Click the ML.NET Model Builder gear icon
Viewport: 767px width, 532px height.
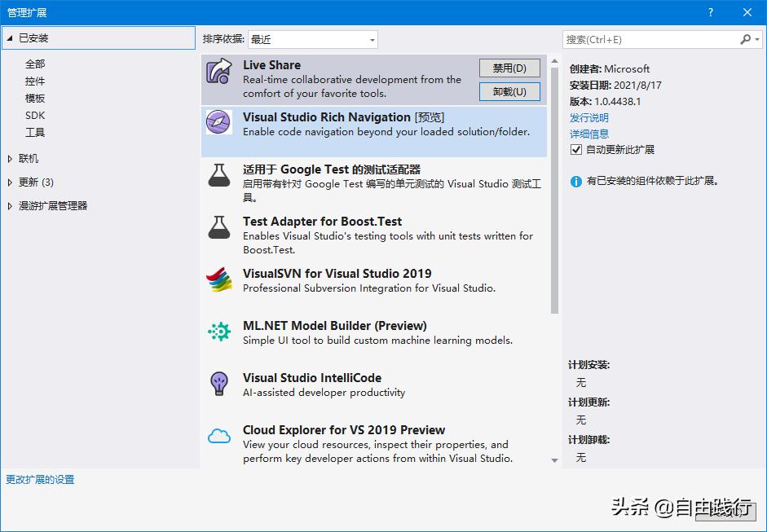220,332
